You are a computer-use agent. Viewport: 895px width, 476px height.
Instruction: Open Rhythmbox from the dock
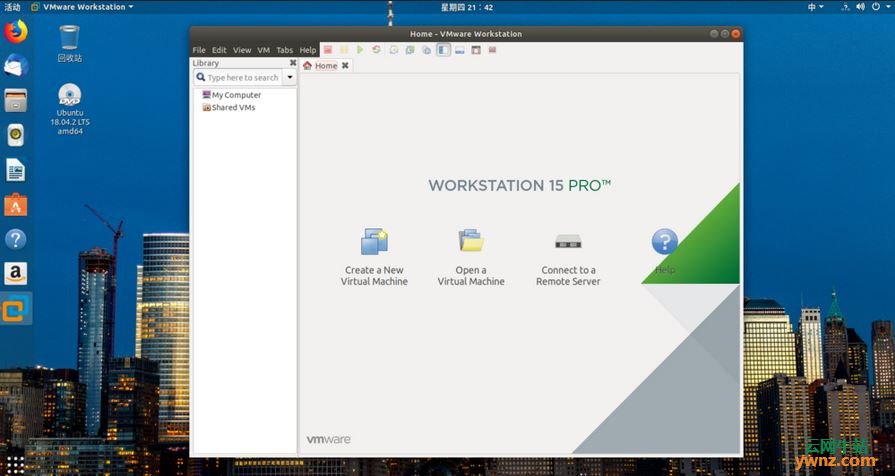coord(16,135)
